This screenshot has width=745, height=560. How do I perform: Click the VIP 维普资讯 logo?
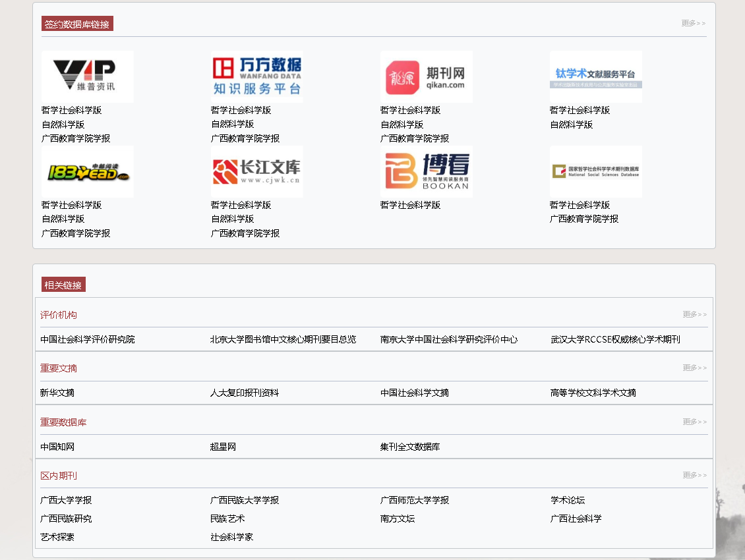point(87,76)
